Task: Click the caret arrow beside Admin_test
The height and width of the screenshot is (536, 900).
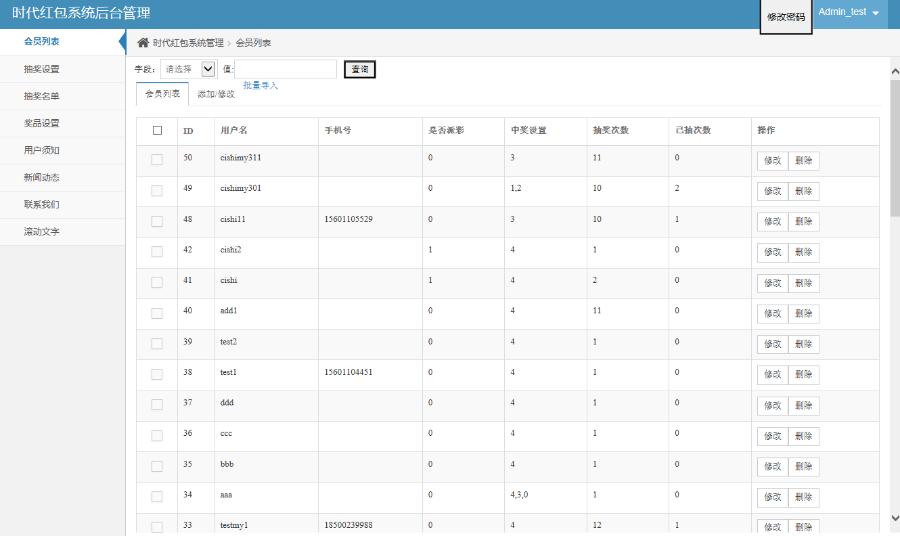Action: point(876,13)
